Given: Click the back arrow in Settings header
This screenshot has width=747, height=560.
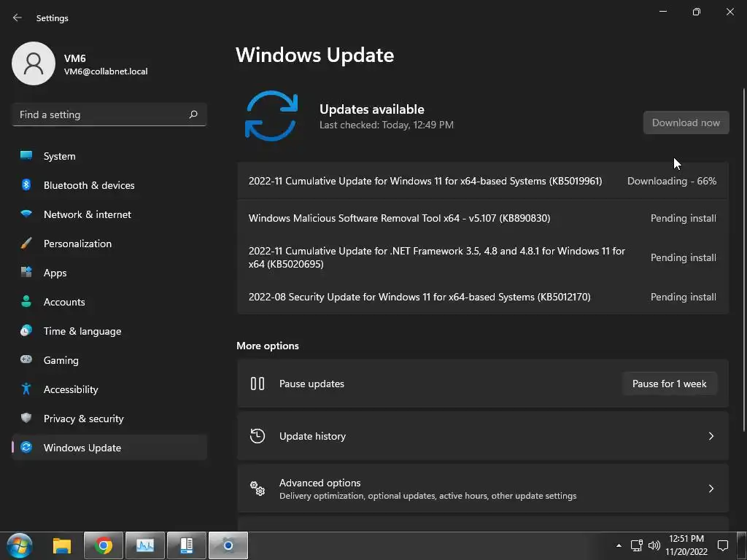Looking at the screenshot, I should tap(18, 17).
